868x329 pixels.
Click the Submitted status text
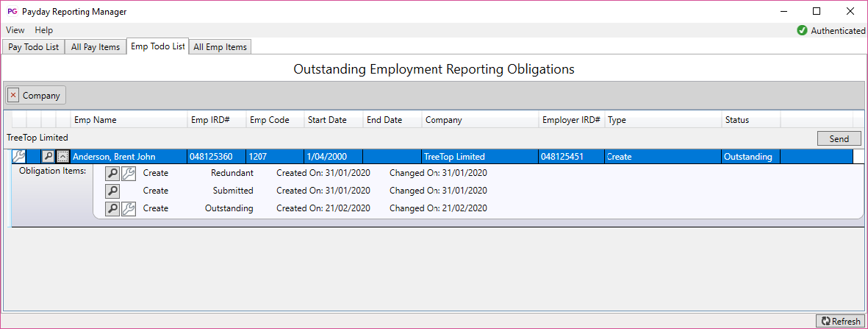pos(233,191)
